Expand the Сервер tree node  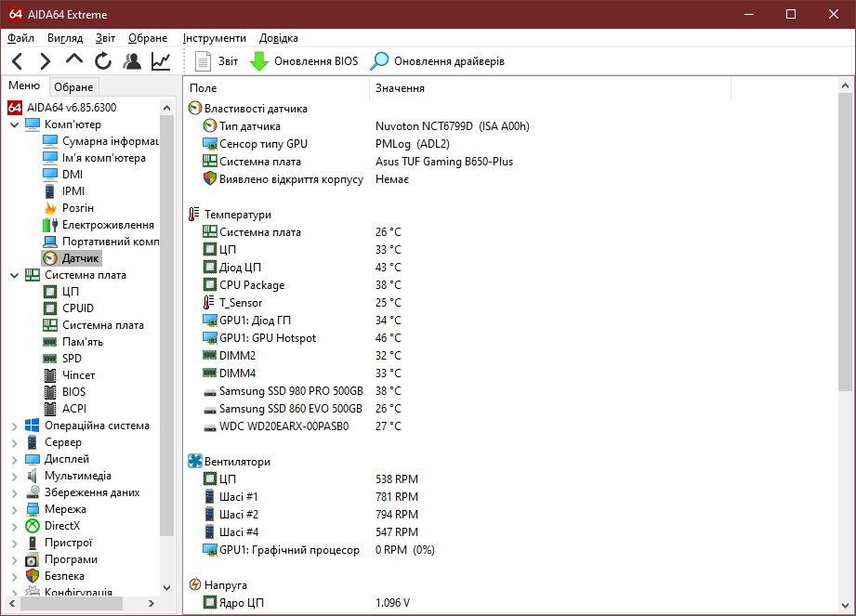(x=15, y=443)
